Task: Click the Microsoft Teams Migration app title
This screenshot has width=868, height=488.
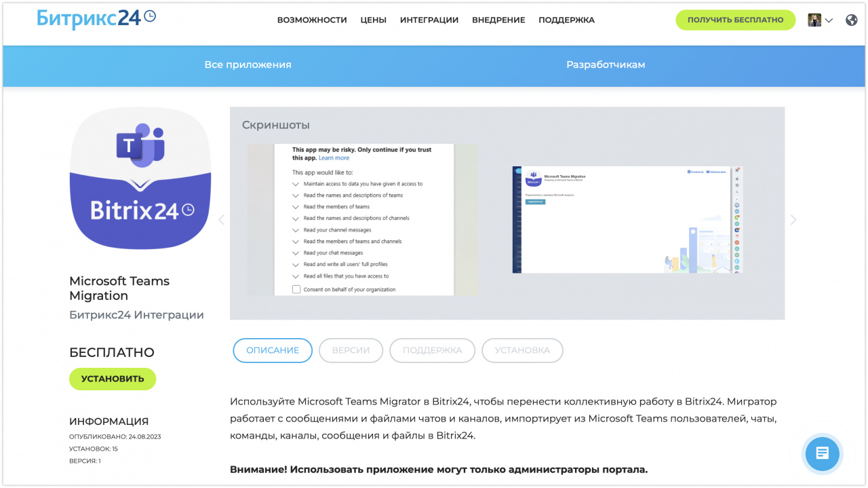Action: click(x=119, y=288)
